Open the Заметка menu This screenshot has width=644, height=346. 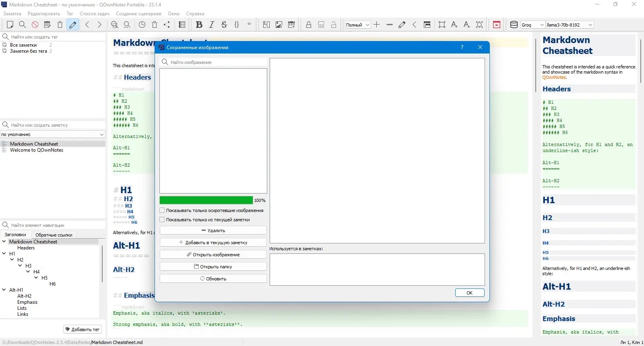pyautogui.click(x=12, y=14)
